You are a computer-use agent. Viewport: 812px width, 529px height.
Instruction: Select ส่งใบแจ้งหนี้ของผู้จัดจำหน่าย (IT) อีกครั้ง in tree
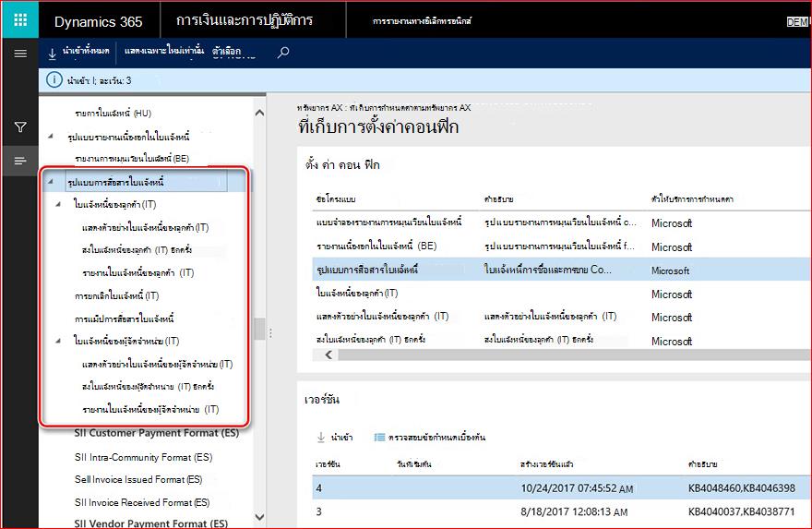[149, 387]
